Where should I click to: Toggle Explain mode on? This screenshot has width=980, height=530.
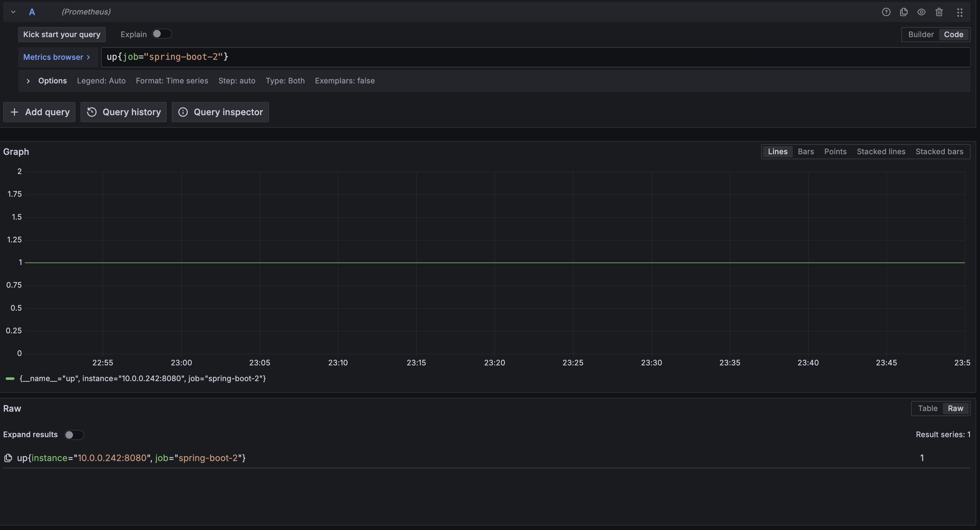click(162, 34)
